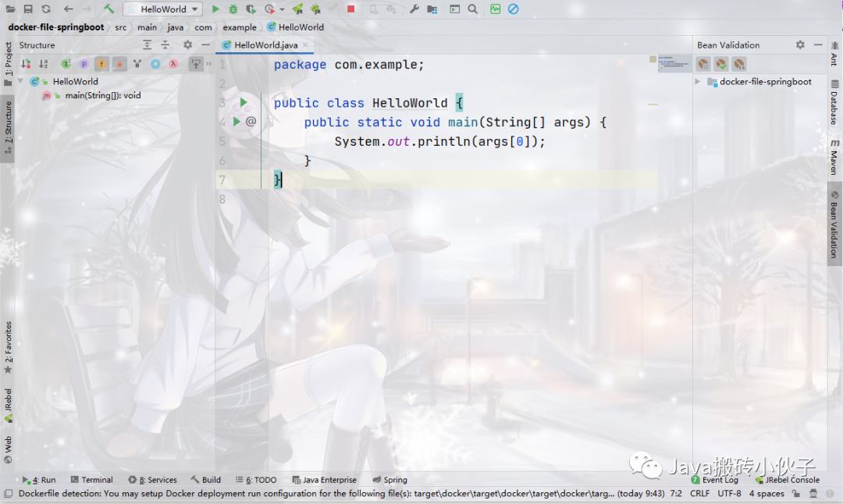Select main(String[]): void in Structure tree

click(x=103, y=95)
